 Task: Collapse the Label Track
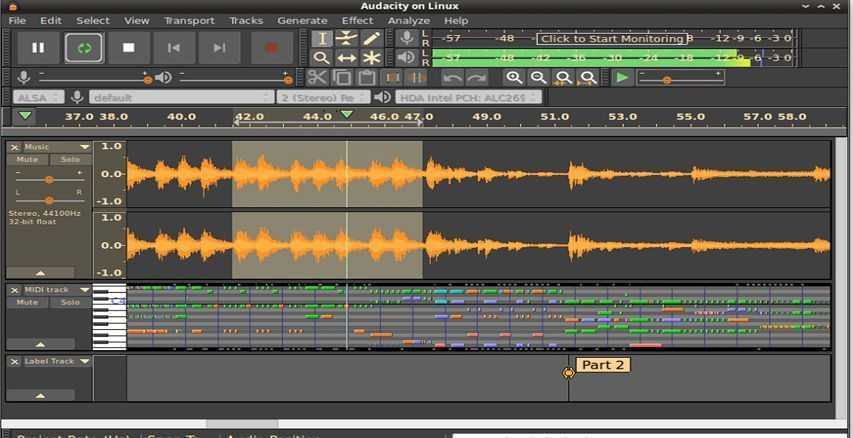click(40, 395)
